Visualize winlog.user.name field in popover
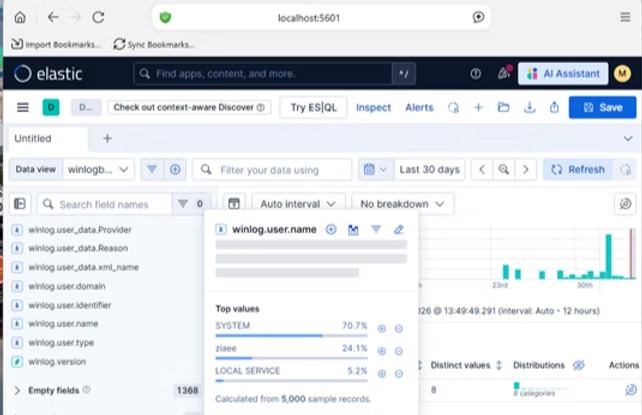 [353, 230]
